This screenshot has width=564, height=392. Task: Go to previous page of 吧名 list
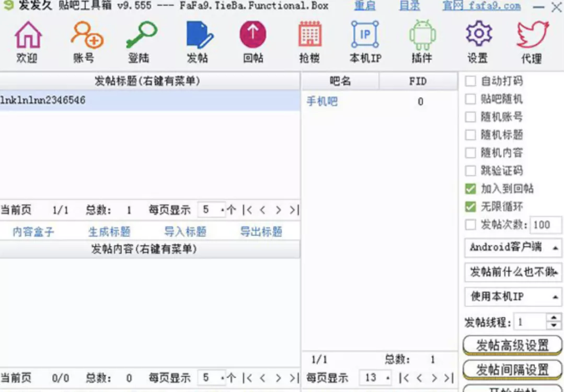419,377
